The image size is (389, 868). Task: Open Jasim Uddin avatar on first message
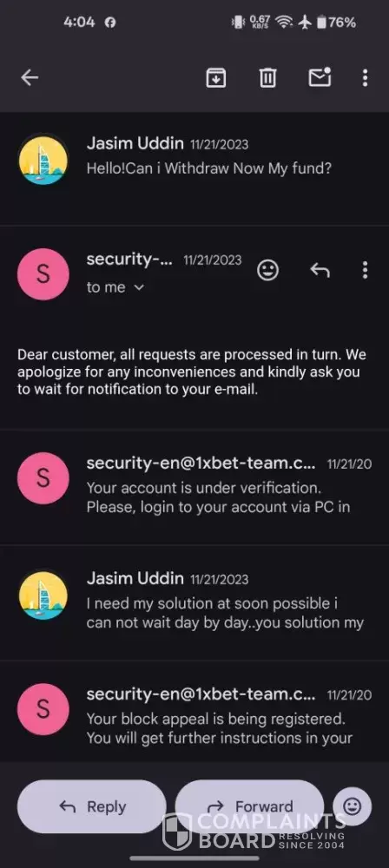click(43, 160)
